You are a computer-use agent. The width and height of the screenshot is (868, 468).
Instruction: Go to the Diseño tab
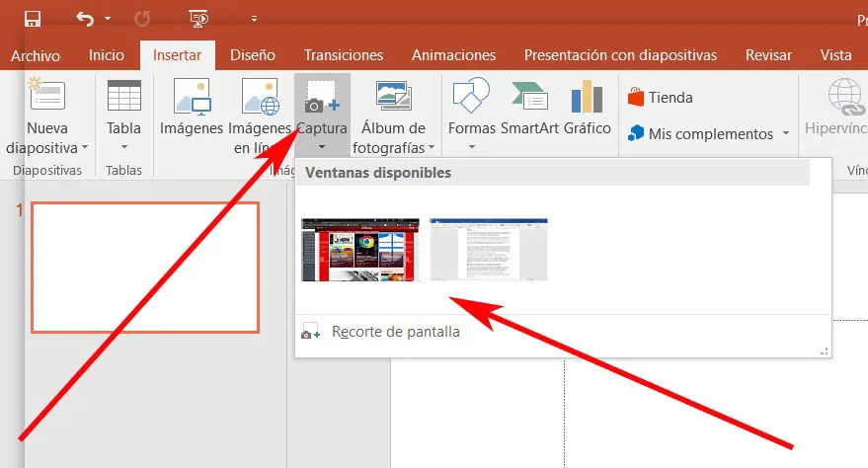coord(253,55)
